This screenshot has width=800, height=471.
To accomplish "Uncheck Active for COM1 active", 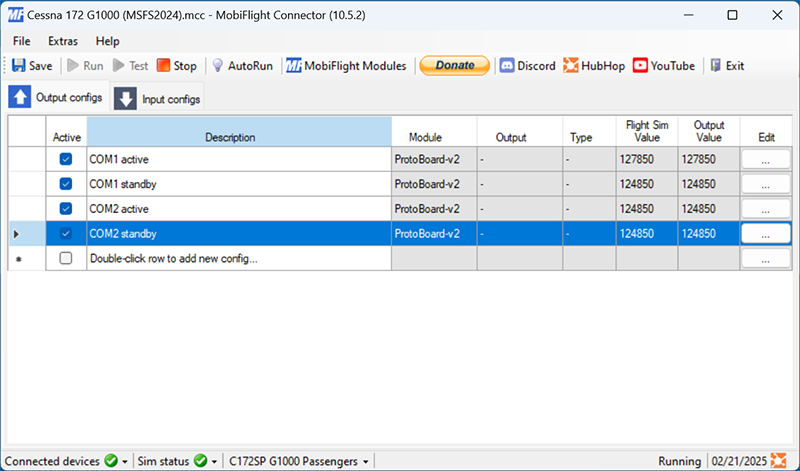I will coord(66,159).
